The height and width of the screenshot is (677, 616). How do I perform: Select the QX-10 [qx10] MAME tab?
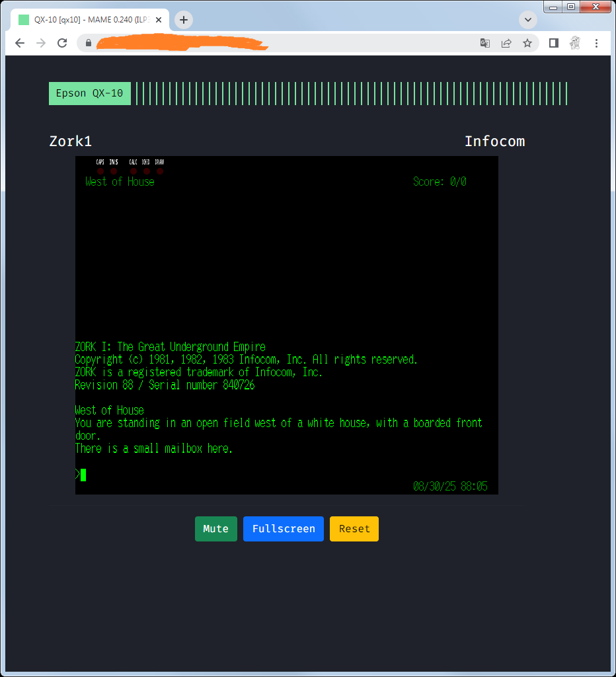(x=90, y=20)
